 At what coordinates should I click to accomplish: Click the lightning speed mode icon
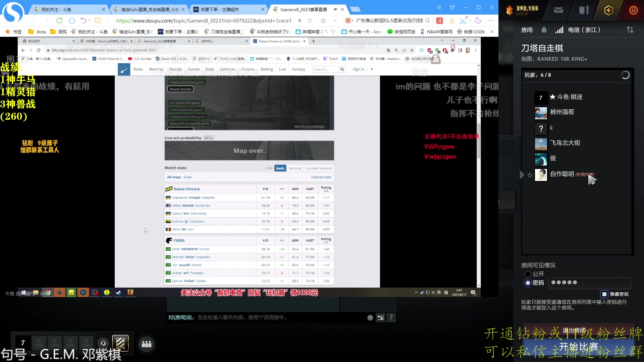point(300,20)
